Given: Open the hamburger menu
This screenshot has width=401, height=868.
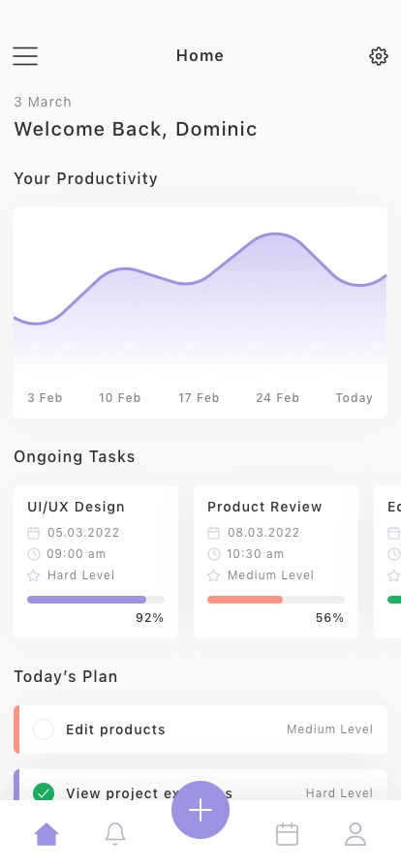Looking at the screenshot, I should coord(25,56).
